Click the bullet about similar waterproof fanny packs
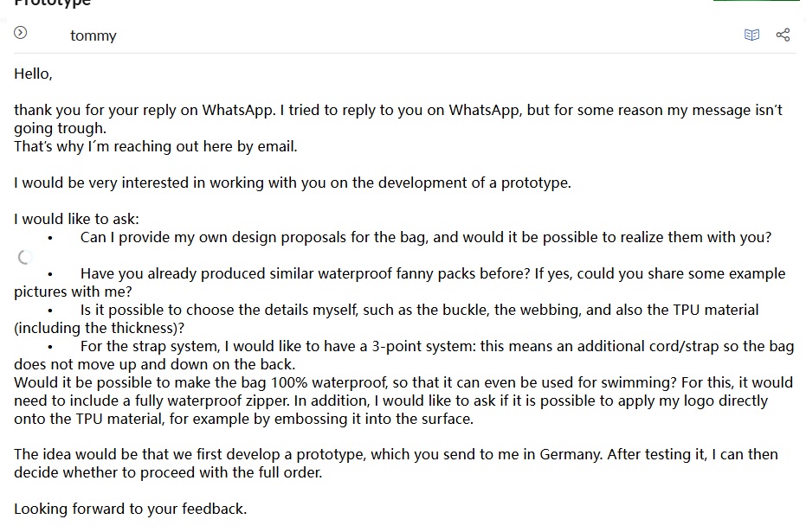The image size is (806, 532). click(432, 273)
